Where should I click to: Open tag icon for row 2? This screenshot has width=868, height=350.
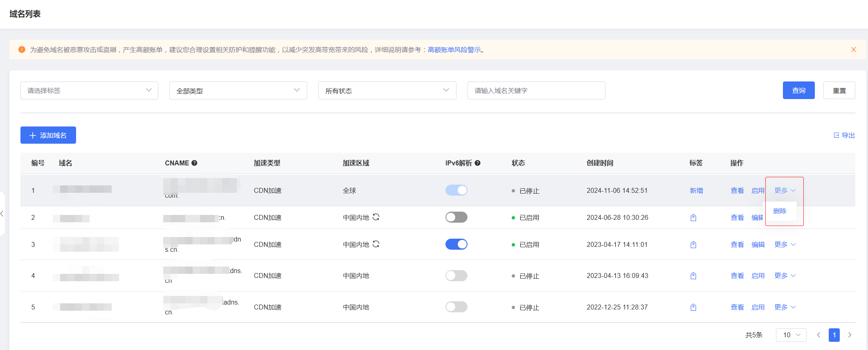(693, 218)
